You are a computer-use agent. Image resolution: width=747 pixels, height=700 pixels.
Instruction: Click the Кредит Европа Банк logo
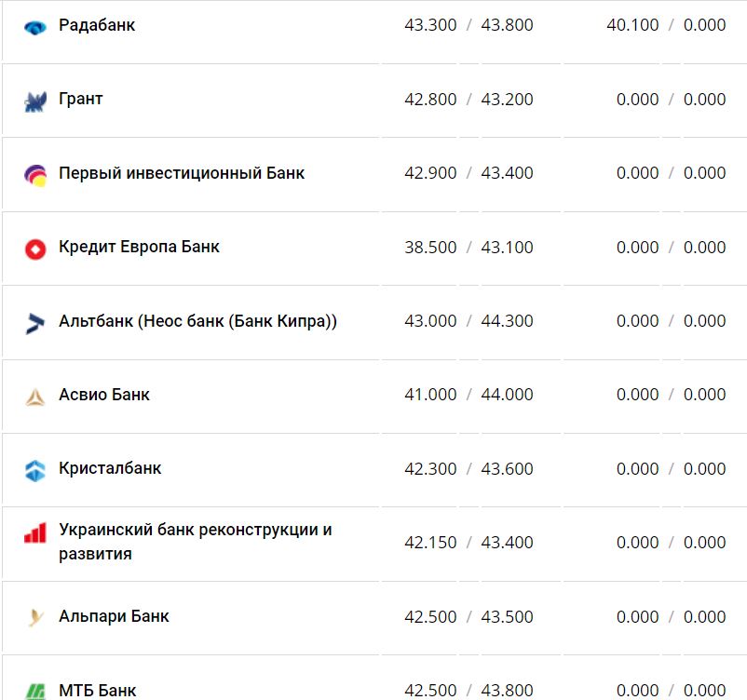pos(35,249)
